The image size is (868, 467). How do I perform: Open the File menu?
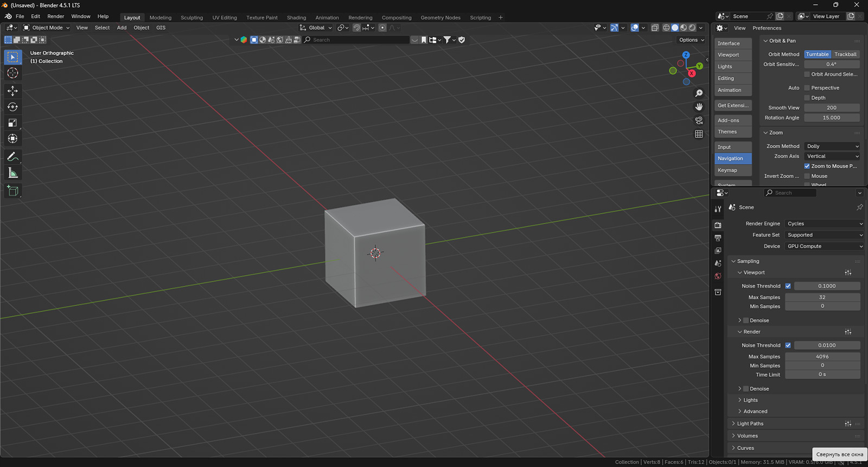coord(20,16)
